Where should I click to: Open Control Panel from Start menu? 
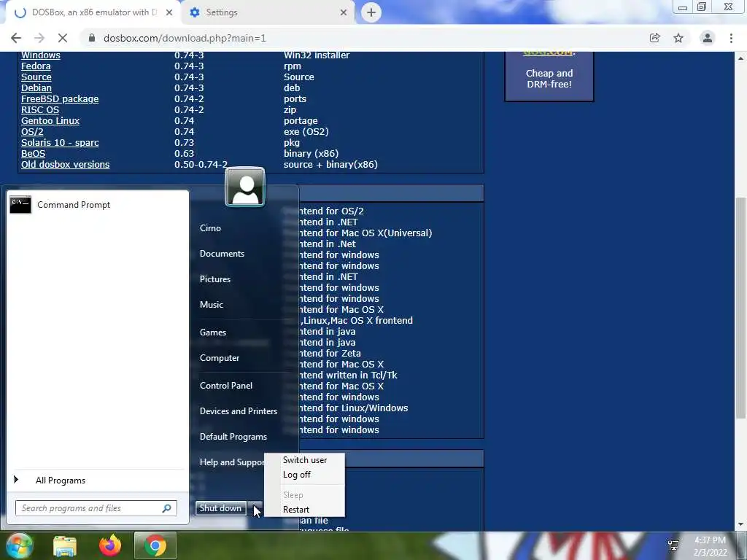[x=226, y=386]
